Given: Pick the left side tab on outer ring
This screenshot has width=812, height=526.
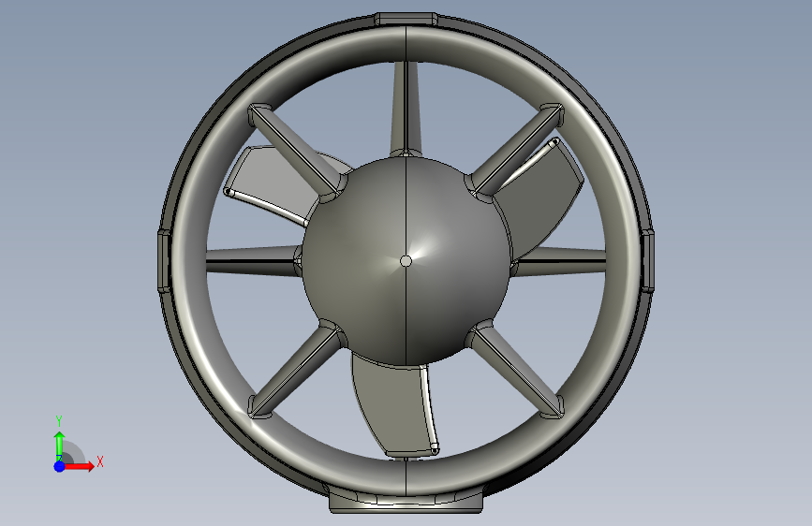Looking at the screenshot, I should [164, 261].
